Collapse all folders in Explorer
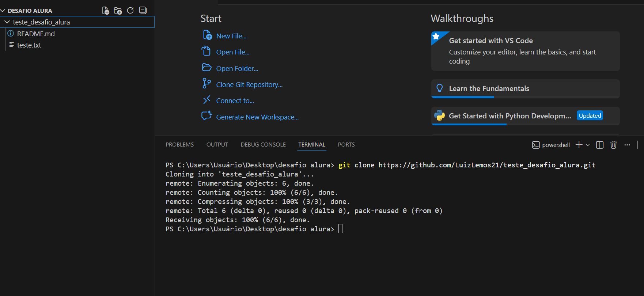 143,11
